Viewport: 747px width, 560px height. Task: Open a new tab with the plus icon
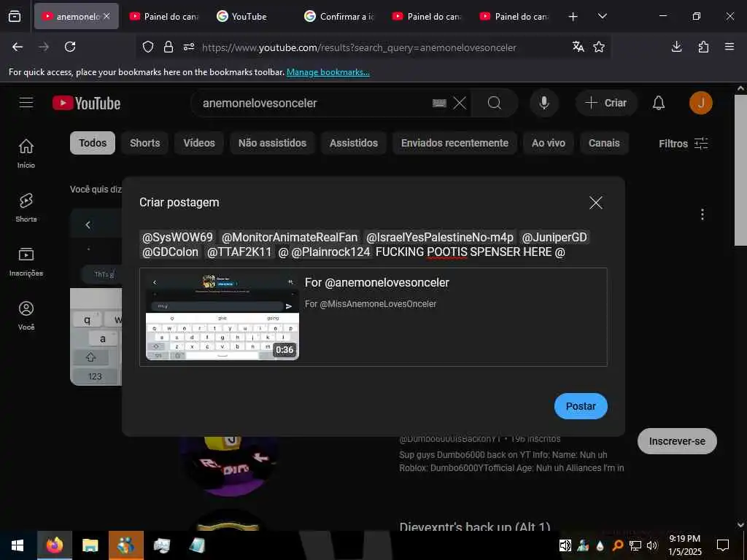click(x=573, y=17)
